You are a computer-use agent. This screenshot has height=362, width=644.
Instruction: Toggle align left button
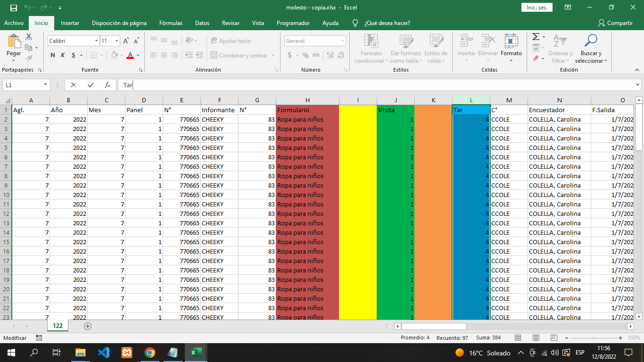pyautogui.click(x=154, y=56)
